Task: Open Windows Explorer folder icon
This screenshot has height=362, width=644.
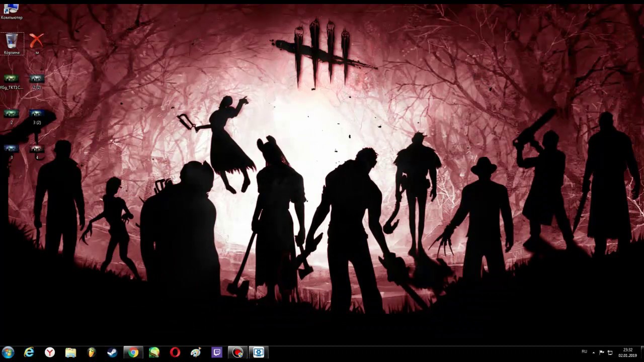Action: coord(70,352)
